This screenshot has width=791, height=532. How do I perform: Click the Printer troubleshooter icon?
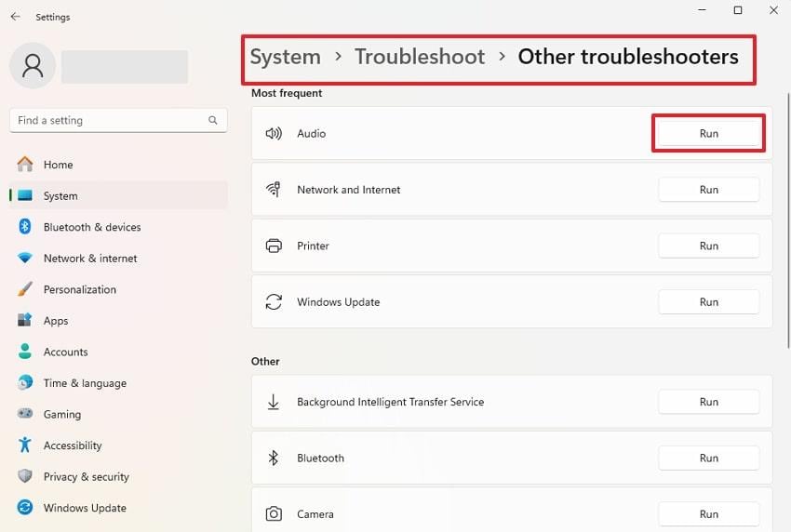274,246
